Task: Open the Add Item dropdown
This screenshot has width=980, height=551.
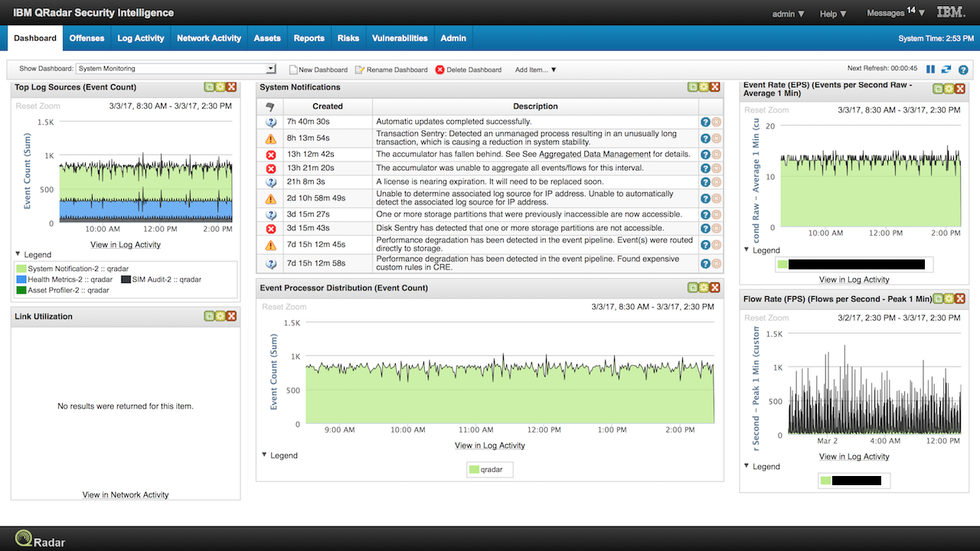Action: click(535, 70)
